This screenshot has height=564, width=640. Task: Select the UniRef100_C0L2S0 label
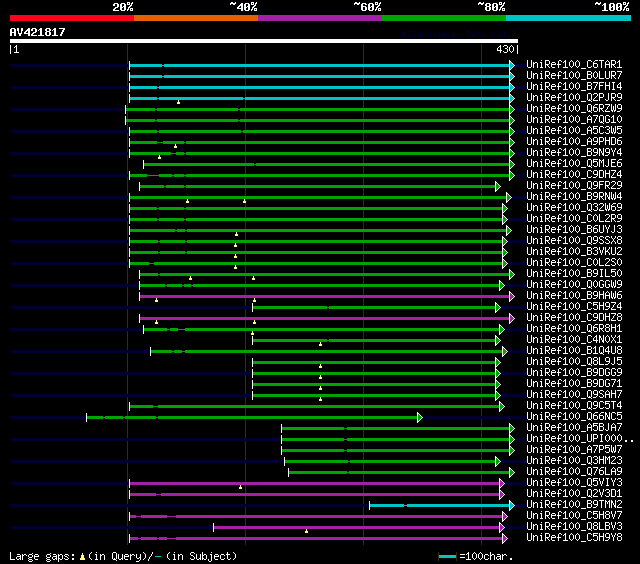point(574,263)
